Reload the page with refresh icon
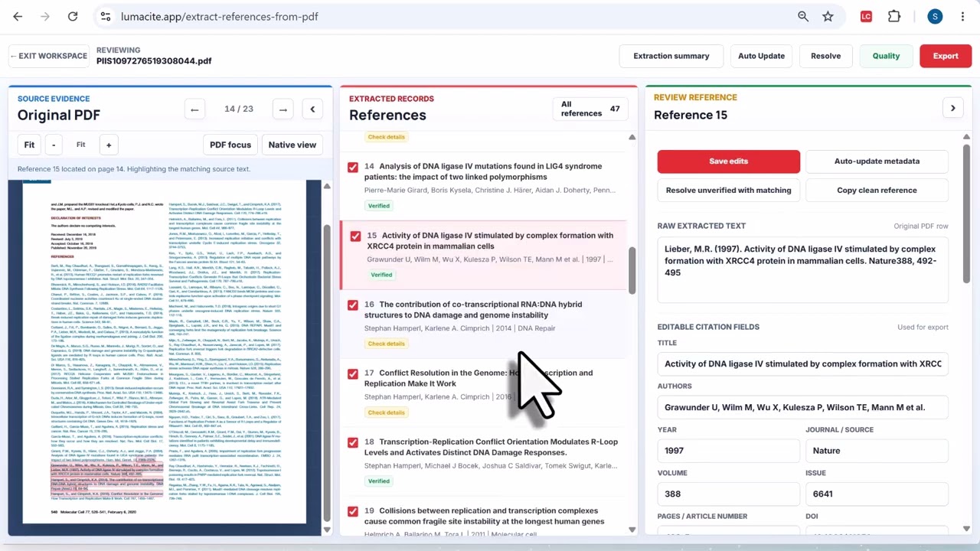This screenshot has height=551, width=980. click(73, 16)
